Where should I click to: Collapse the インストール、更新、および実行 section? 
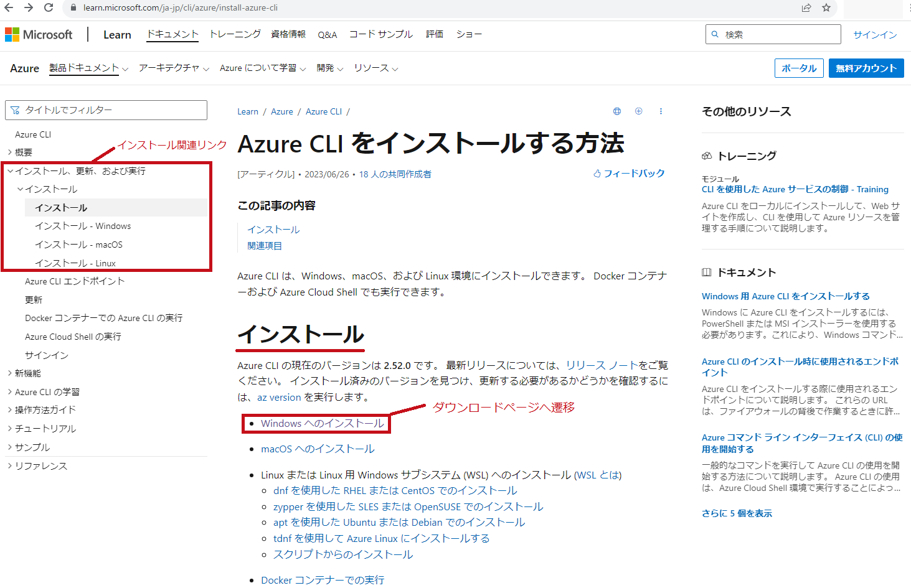10,171
